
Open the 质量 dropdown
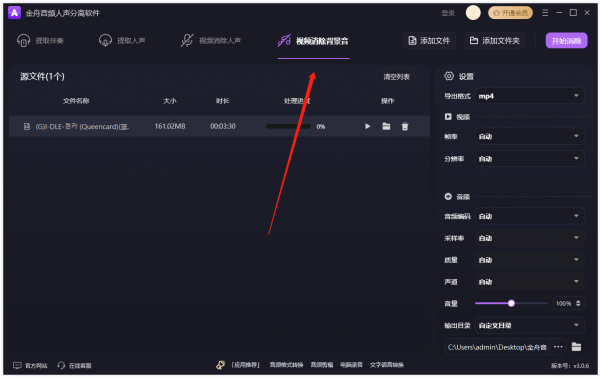(x=529, y=260)
